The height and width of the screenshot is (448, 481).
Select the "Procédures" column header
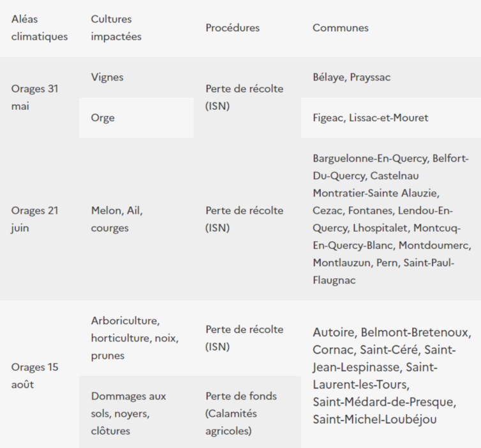click(232, 28)
